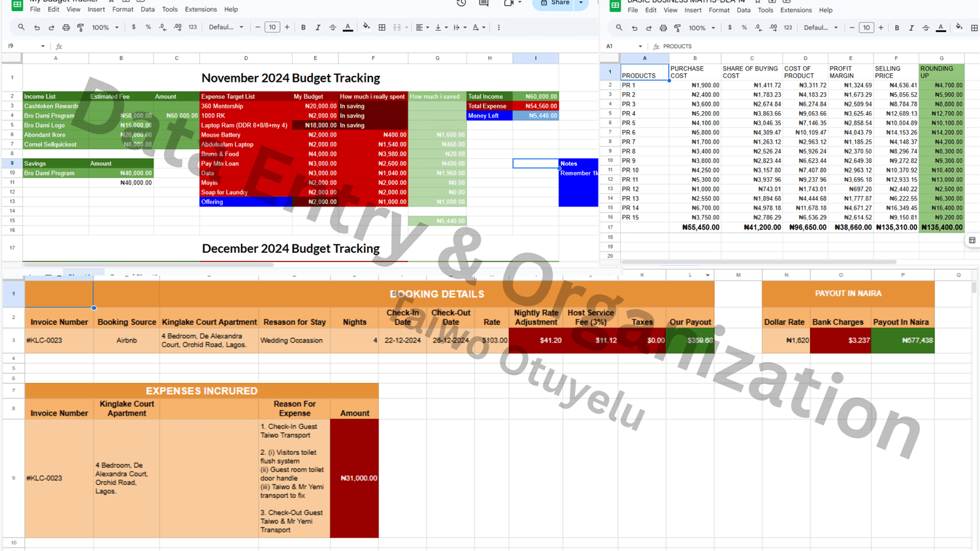Decrease decimal places in My Budget Tracker
980x551 pixels.
(163, 27)
